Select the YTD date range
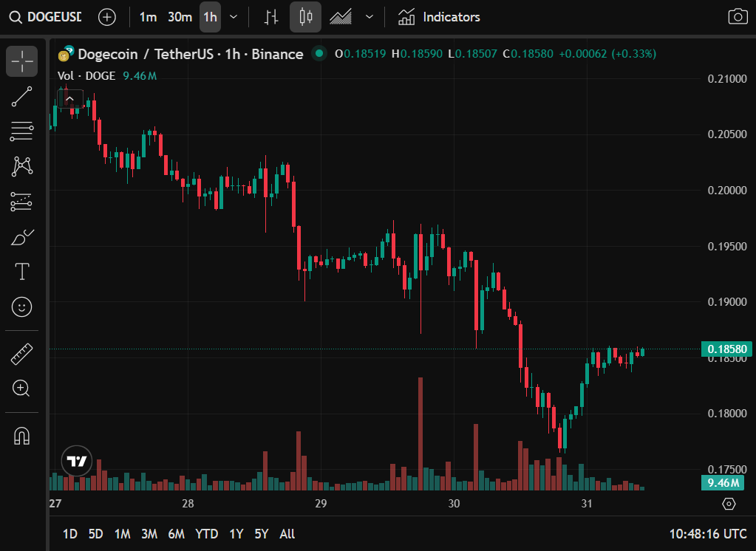This screenshot has width=756, height=551. [x=206, y=533]
